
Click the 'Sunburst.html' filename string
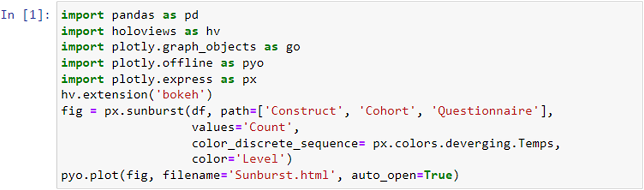coord(282,176)
